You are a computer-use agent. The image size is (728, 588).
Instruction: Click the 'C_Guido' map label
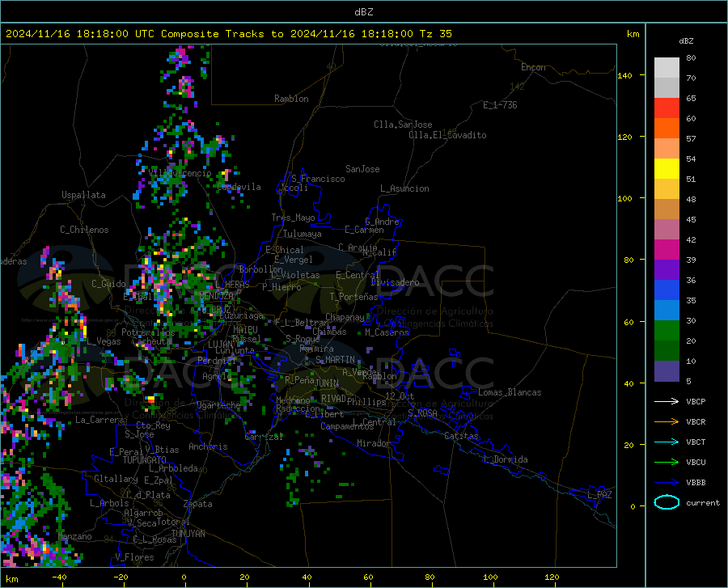click(108, 284)
